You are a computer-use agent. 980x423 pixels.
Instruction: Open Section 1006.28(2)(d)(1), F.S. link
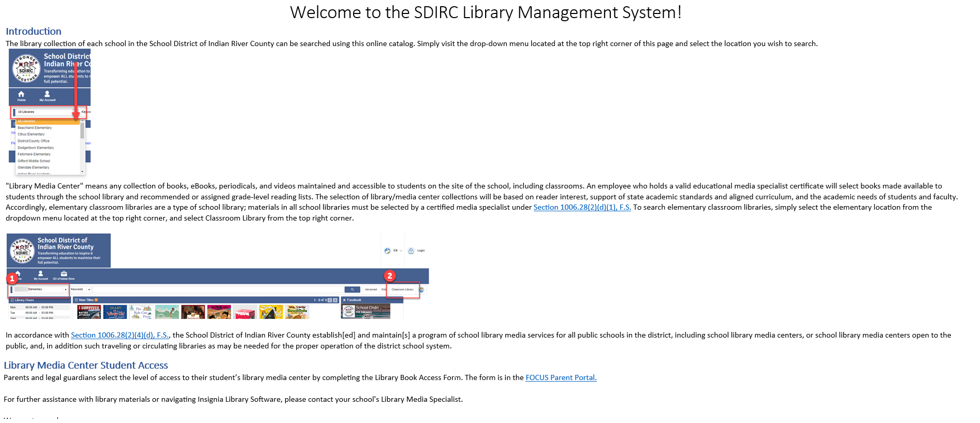(x=582, y=207)
